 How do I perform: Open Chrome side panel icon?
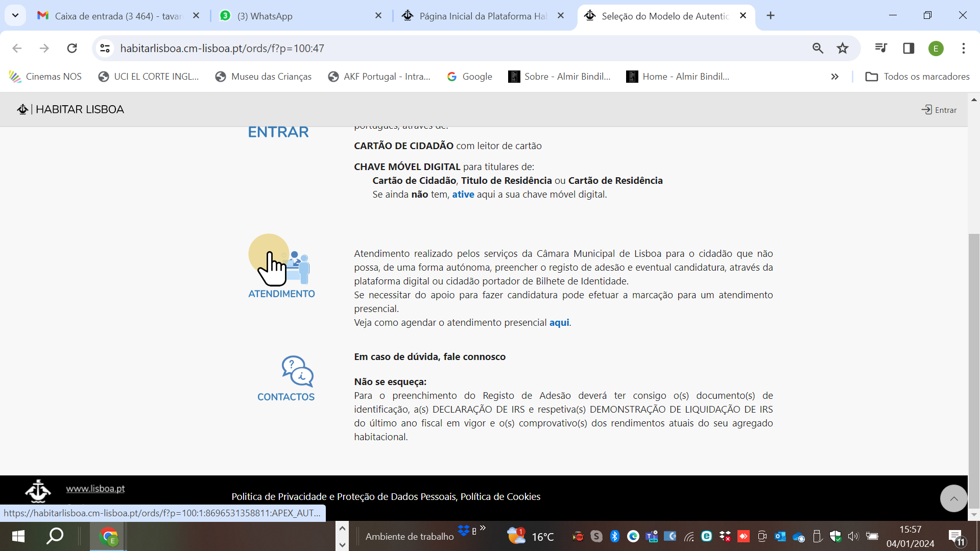[909, 49]
